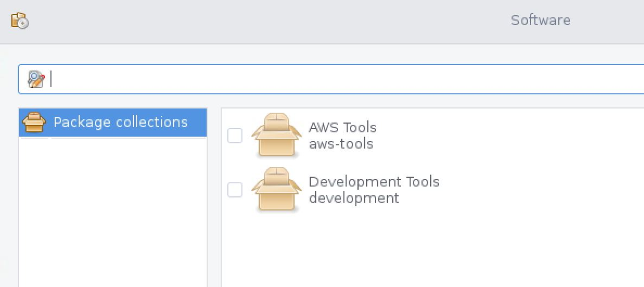Click the aws-tools package id text
Viewport: 644px width, 287px height.
pos(341,143)
